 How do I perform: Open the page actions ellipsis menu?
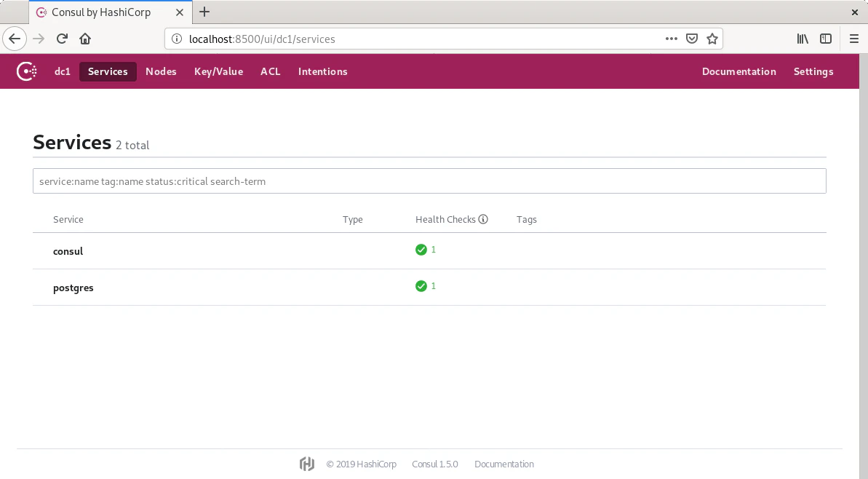(672, 39)
